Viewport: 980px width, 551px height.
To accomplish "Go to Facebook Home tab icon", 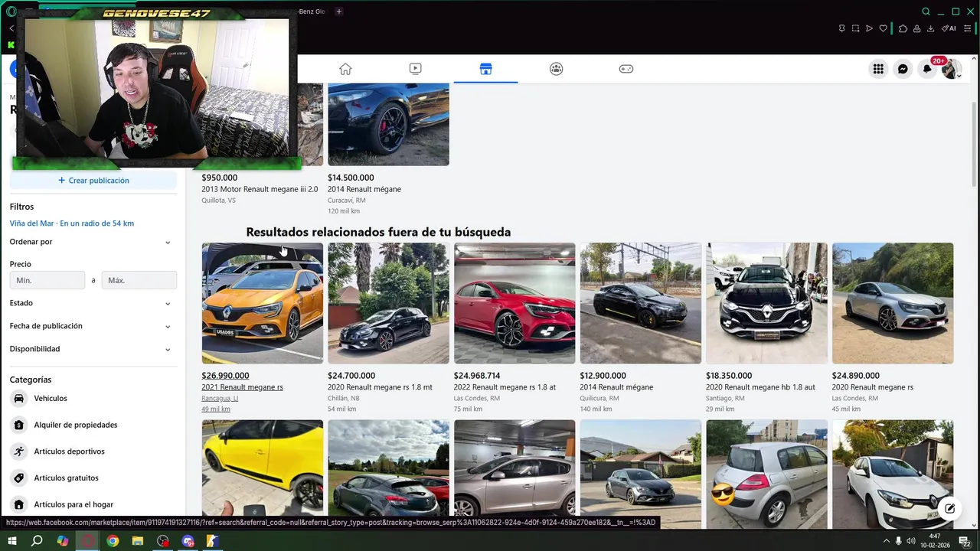I will point(345,69).
